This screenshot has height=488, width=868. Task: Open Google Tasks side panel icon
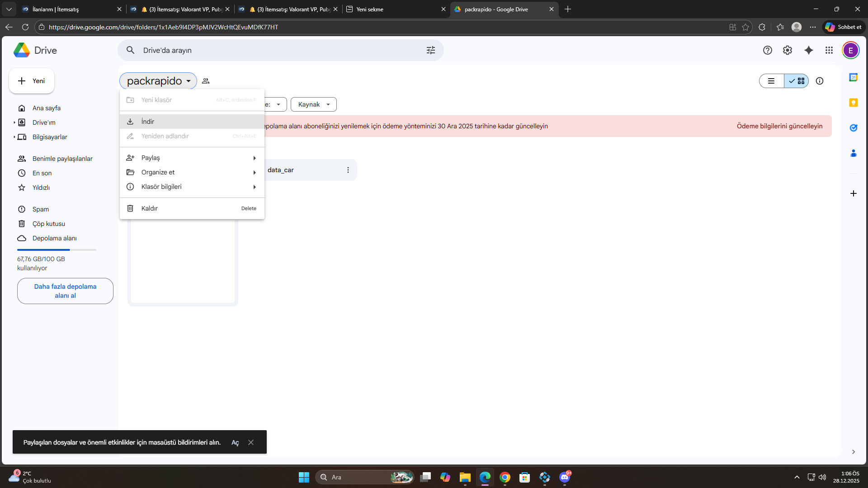854,128
